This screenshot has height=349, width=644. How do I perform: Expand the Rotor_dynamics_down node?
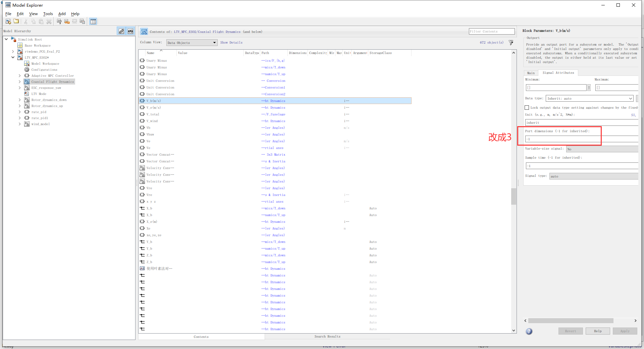(20, 100)
